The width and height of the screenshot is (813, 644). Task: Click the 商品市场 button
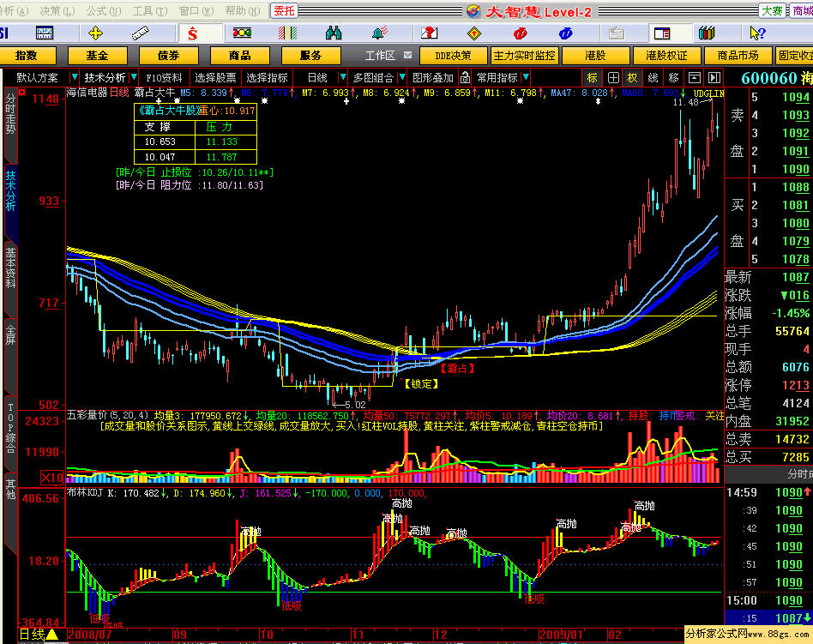[x=738, y=56]
